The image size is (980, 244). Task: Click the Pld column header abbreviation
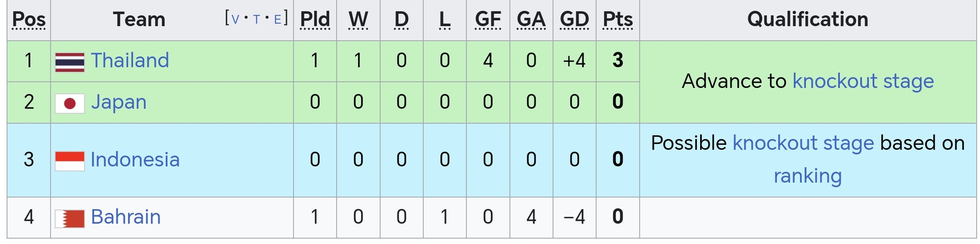click(x=315, y=20)
